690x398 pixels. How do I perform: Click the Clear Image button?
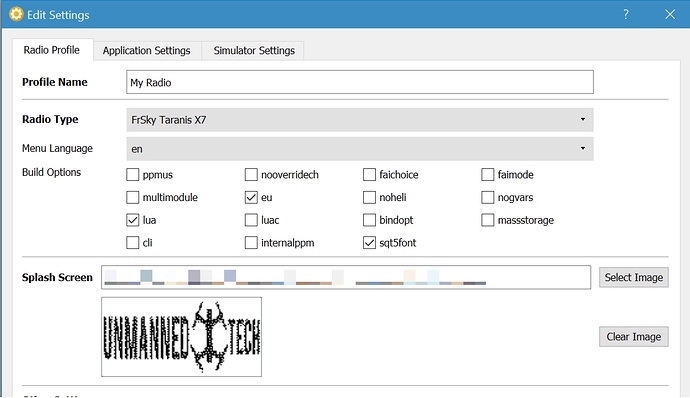[x=634, y=337]
